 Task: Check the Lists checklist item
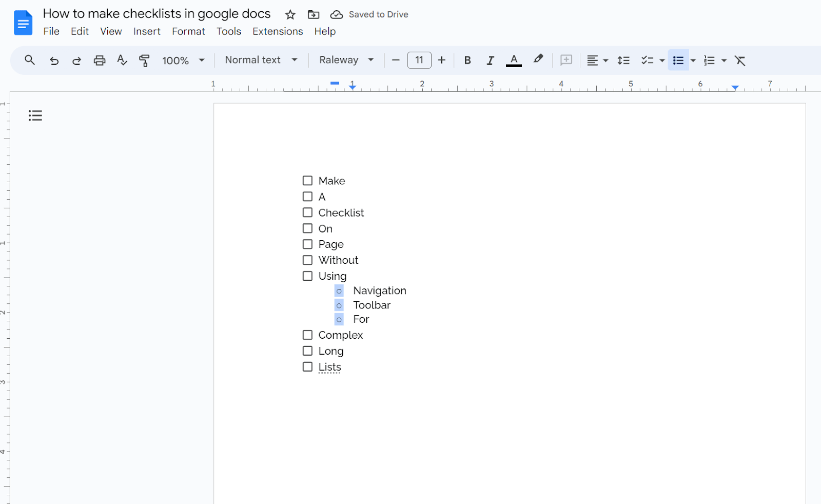point(307,366)
